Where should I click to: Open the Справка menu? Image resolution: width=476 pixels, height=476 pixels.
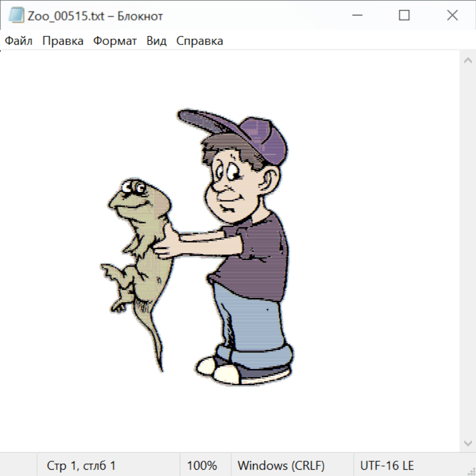tap(199, 41)
